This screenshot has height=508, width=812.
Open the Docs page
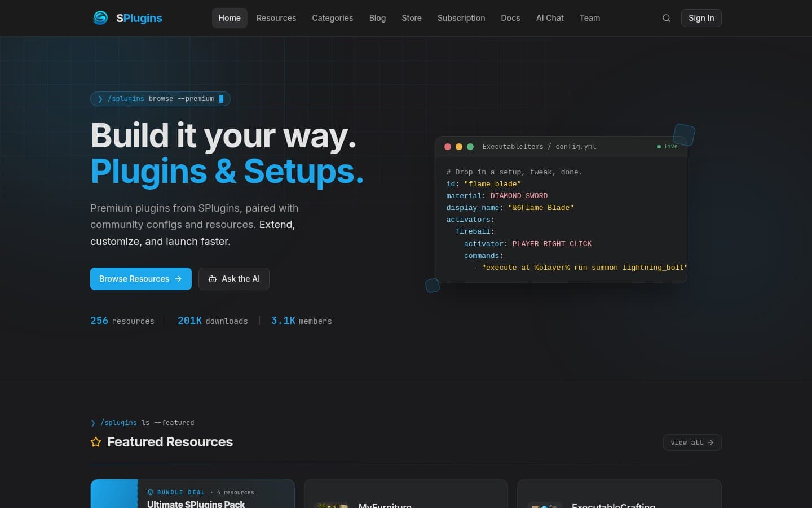[510, 18]
